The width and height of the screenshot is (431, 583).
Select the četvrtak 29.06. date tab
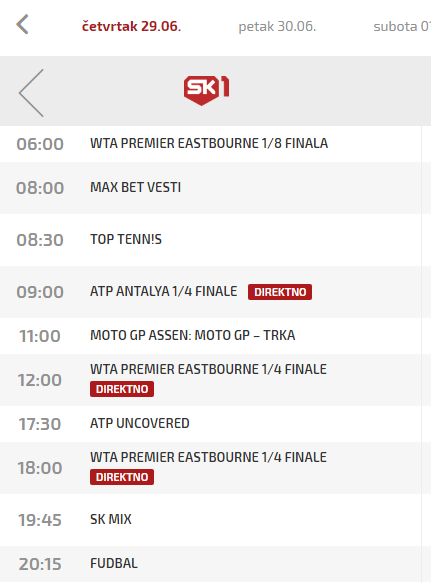131,26
